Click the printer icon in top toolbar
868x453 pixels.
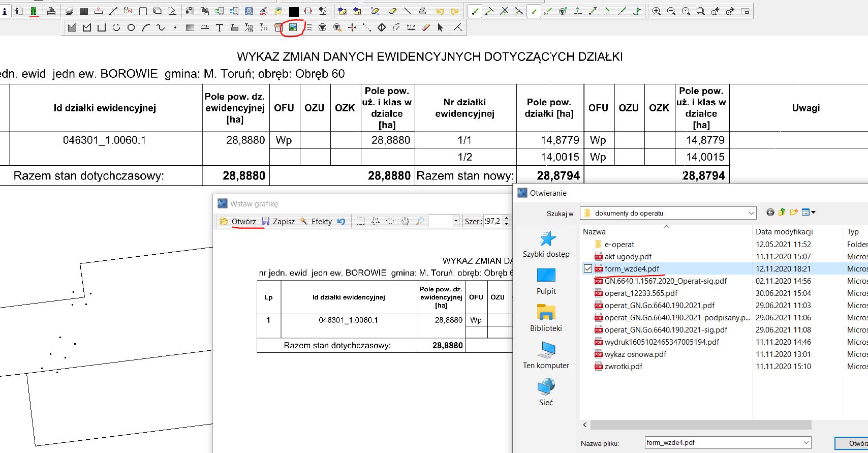[x=51, y=11]
